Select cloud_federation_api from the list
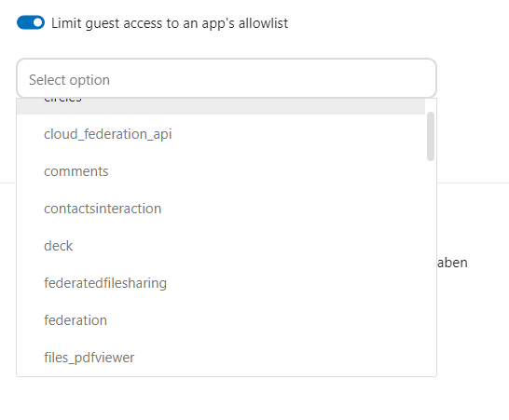Screen dimensions: 509x420 click(x=221, y=134)
